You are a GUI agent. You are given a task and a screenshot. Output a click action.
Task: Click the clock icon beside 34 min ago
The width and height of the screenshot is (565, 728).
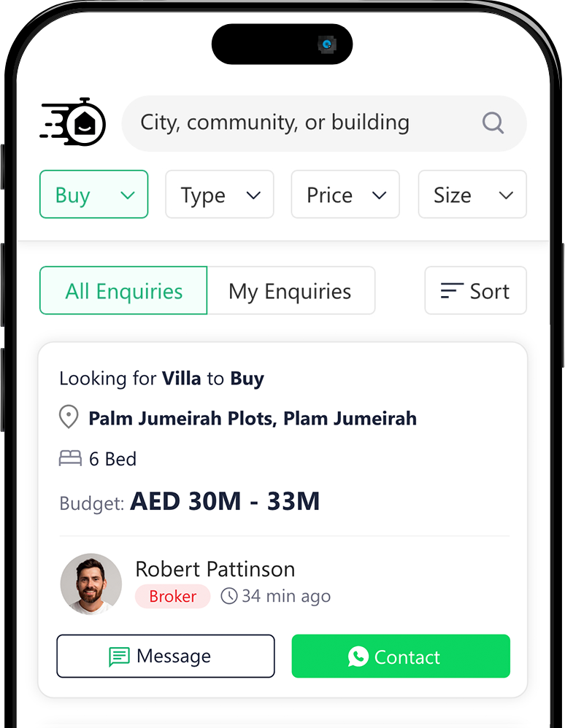pyautogui.click(x=229, y=596)
